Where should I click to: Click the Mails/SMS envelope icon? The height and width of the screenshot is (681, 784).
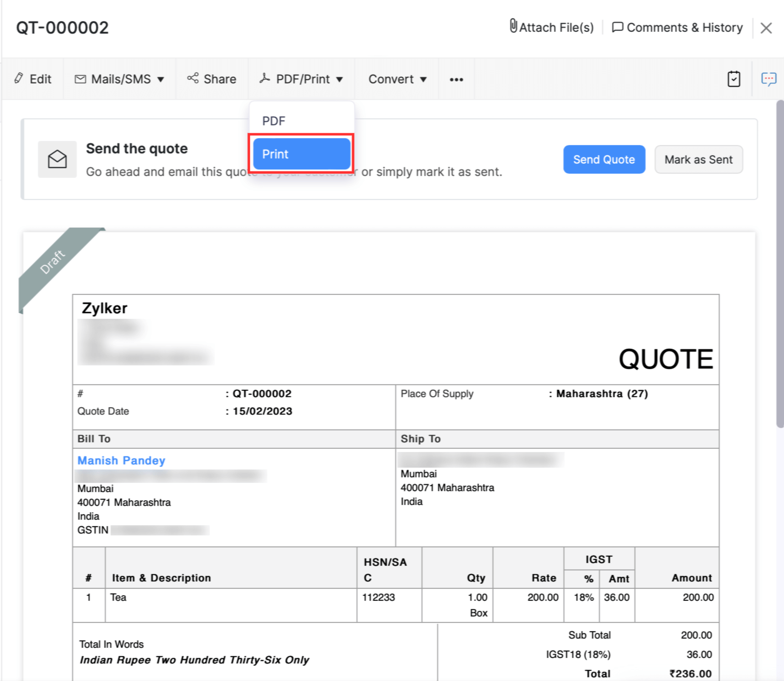point(80,79)
